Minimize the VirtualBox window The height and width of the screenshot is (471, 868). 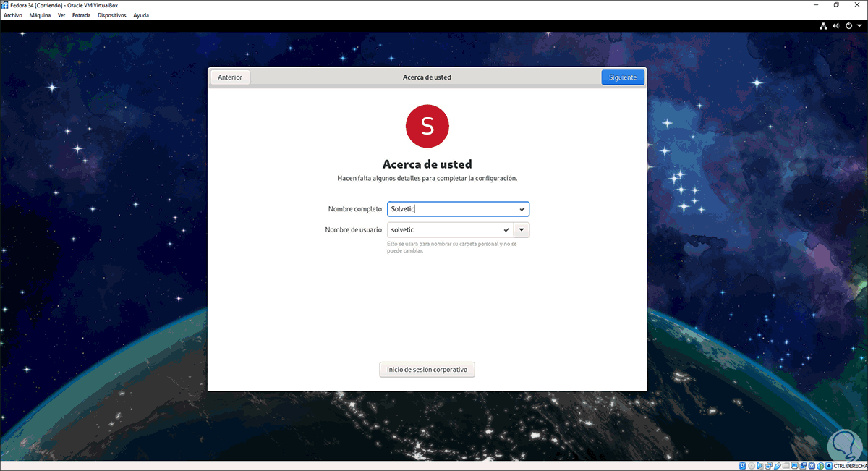click(x=815, y=4)
